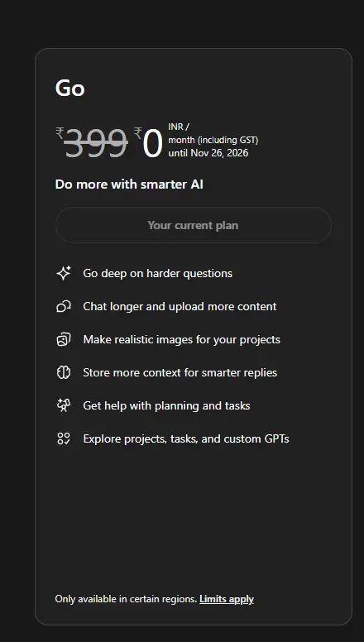Select 'Chat longer and upload more content' text

180,307
